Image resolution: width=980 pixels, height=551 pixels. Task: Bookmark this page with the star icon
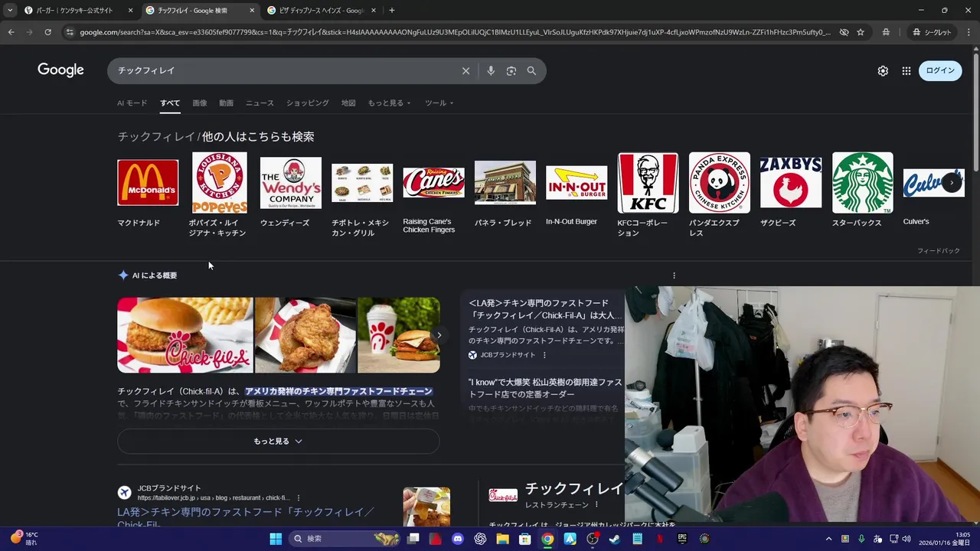[x=861, y=32]
